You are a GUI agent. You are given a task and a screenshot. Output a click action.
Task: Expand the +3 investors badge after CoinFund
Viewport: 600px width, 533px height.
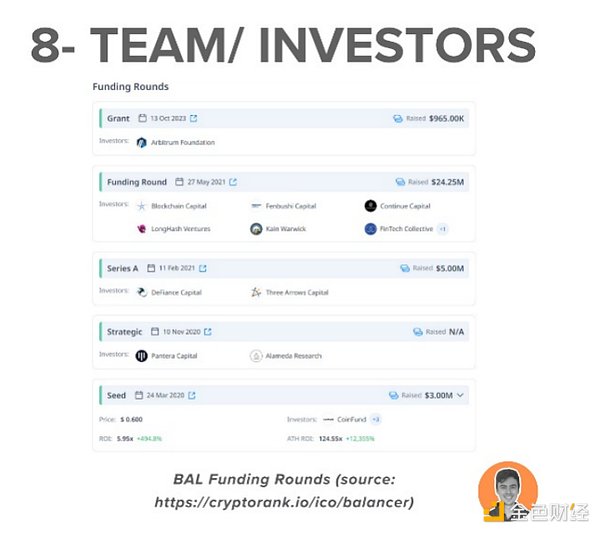coord(376,419)
